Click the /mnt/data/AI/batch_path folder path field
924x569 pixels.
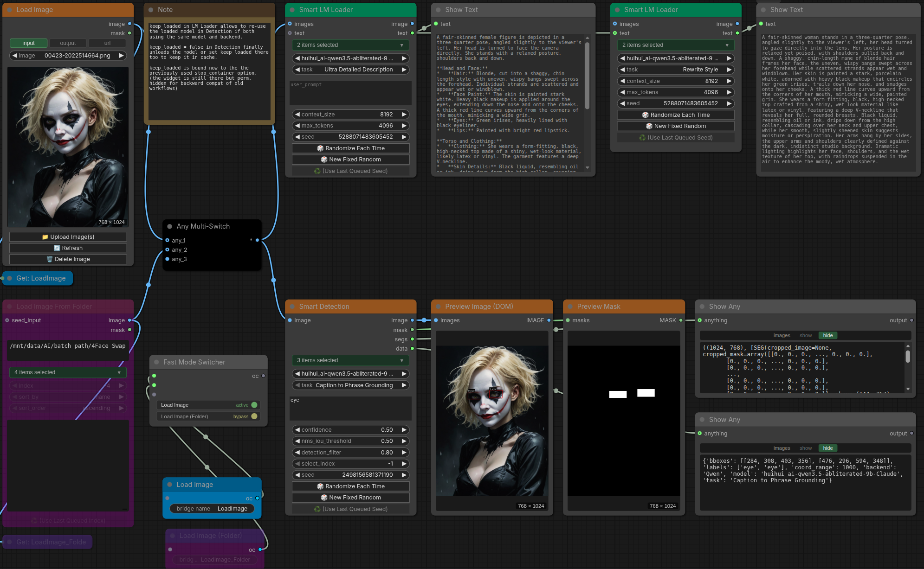tap(68, 350)
